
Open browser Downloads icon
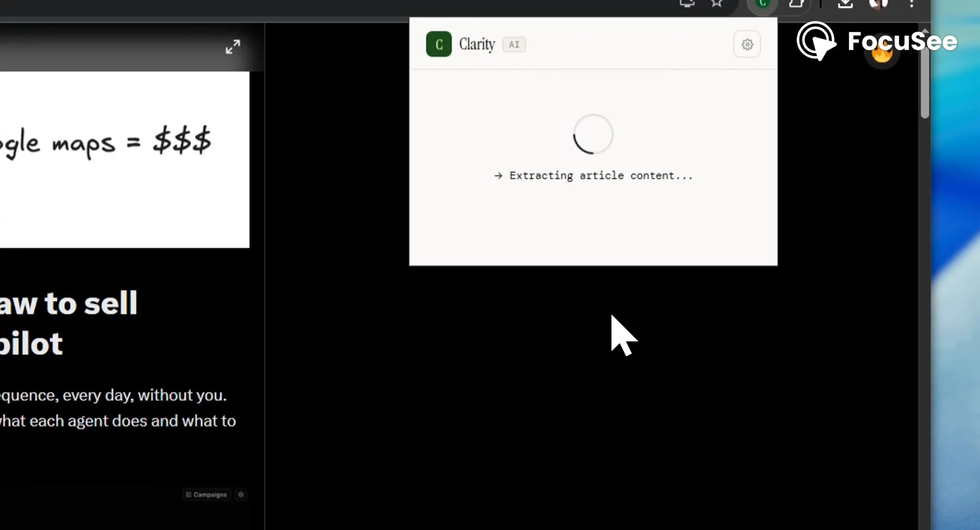click(845, 4)
